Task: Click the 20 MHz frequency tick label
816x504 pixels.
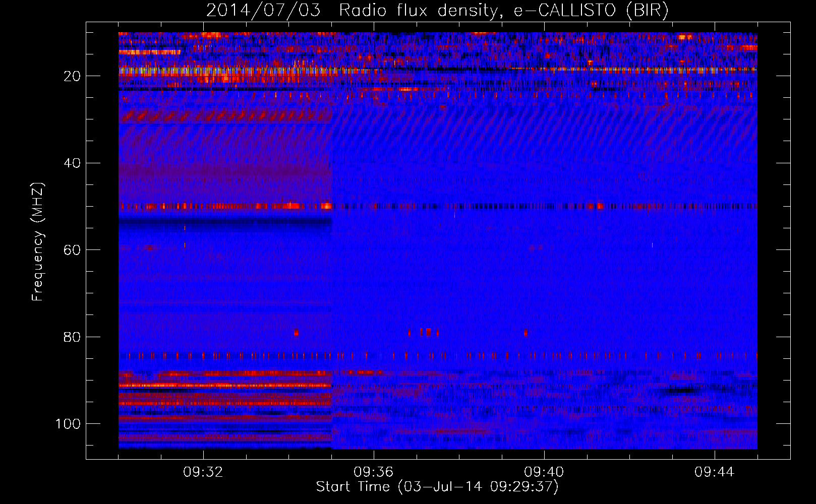Action: coord(72,76)
